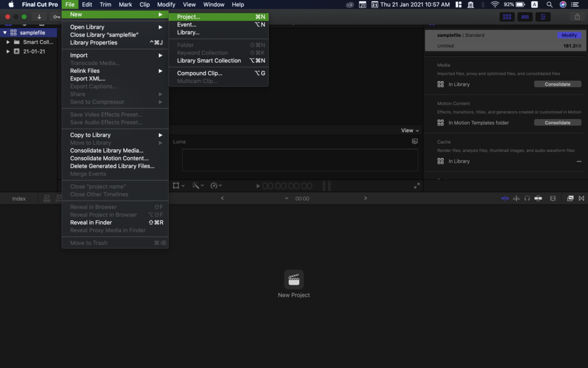
Task: Click the Modify button next to samplefile
Action: coord(569,34)
